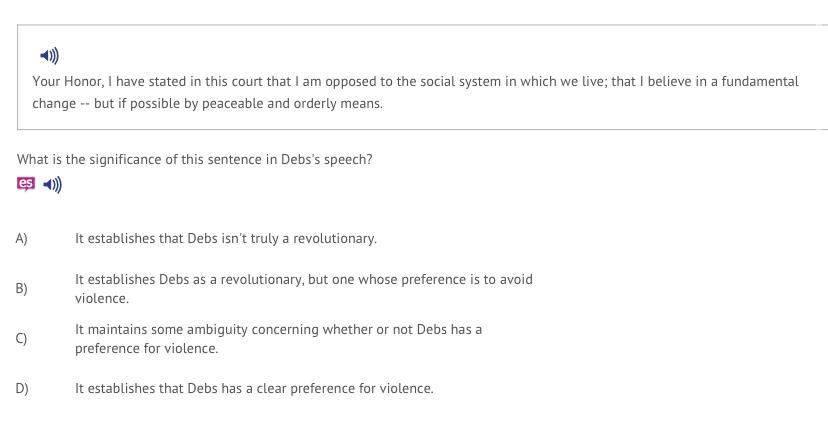828x434 pixels.
Task: Select answer choice letter C)
Action: click(x=21, y=338)
